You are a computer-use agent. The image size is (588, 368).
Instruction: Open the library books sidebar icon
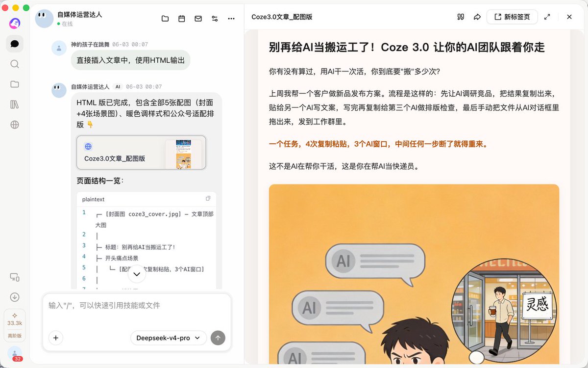15,105
